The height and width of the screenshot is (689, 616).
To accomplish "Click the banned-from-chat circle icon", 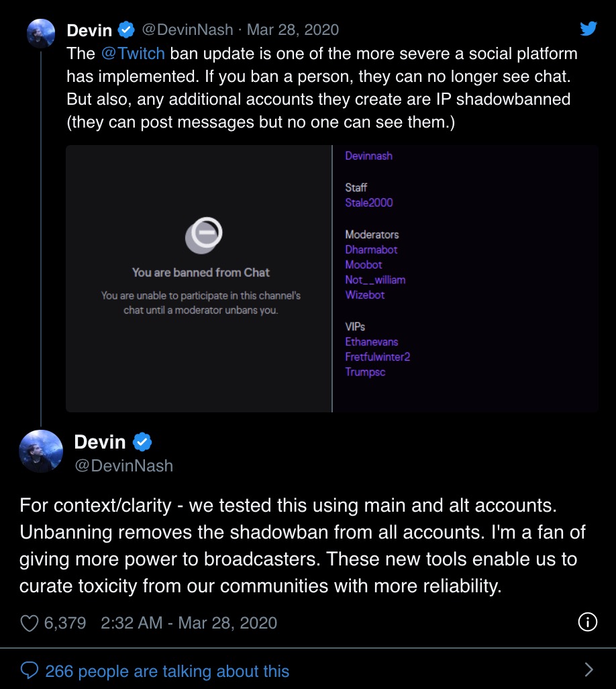I will point(204,235).
